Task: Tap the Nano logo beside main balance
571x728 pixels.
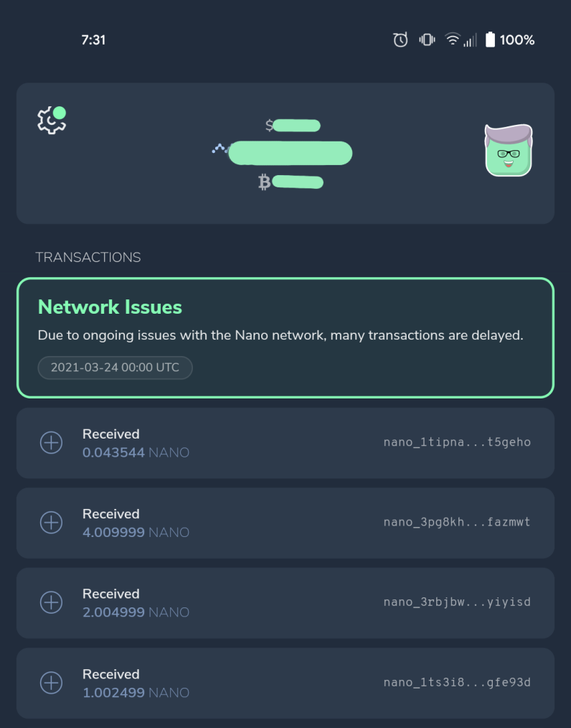Action: pos(220,149)
